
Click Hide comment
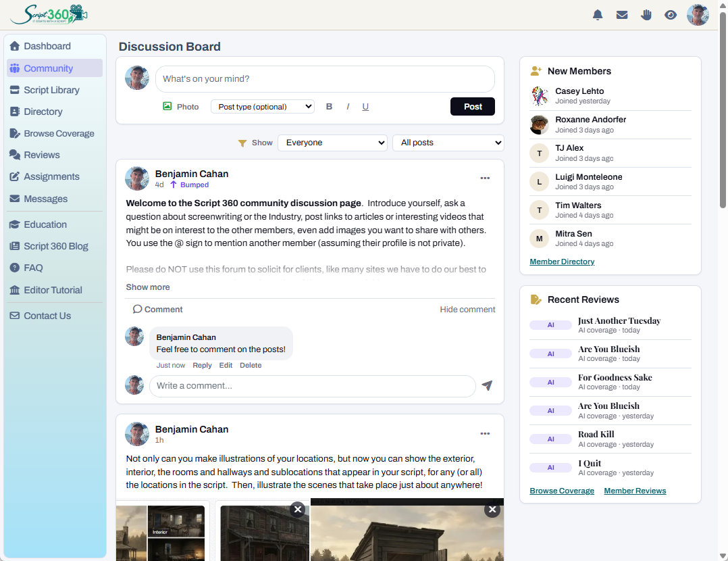point(467,310)
